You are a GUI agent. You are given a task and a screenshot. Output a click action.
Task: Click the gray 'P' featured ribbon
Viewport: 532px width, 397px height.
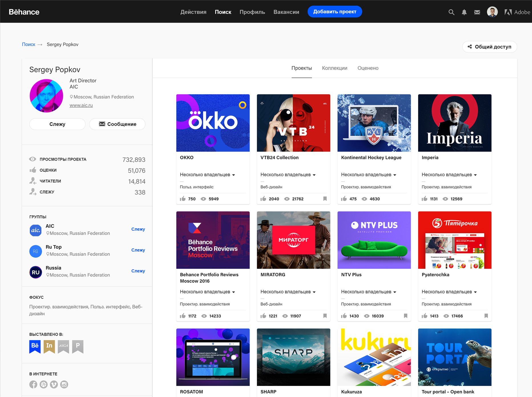point(78,347)
